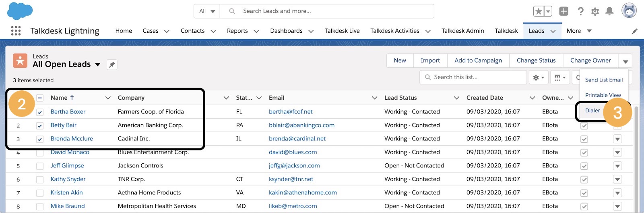
Task: Open row actions for Kristen Akin
Action: pos(617,193)
